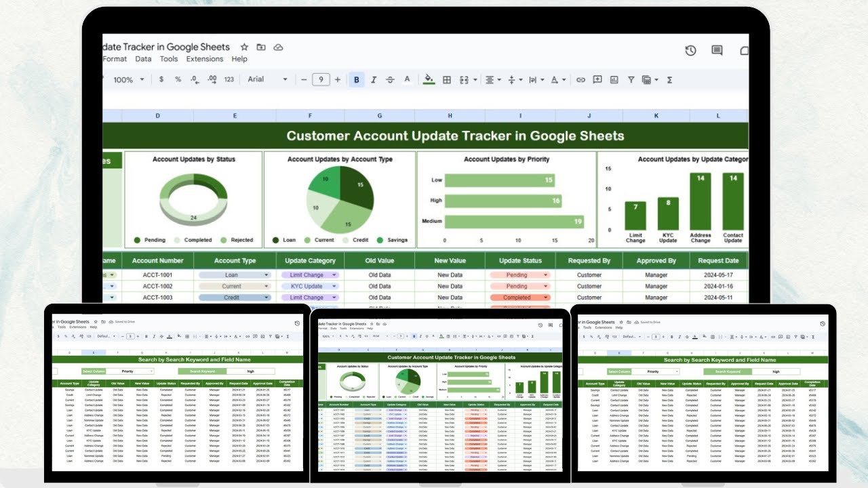Open the Tools menu on laptop
The width and height of the screenshot is (868, 488).
[169, 59]
